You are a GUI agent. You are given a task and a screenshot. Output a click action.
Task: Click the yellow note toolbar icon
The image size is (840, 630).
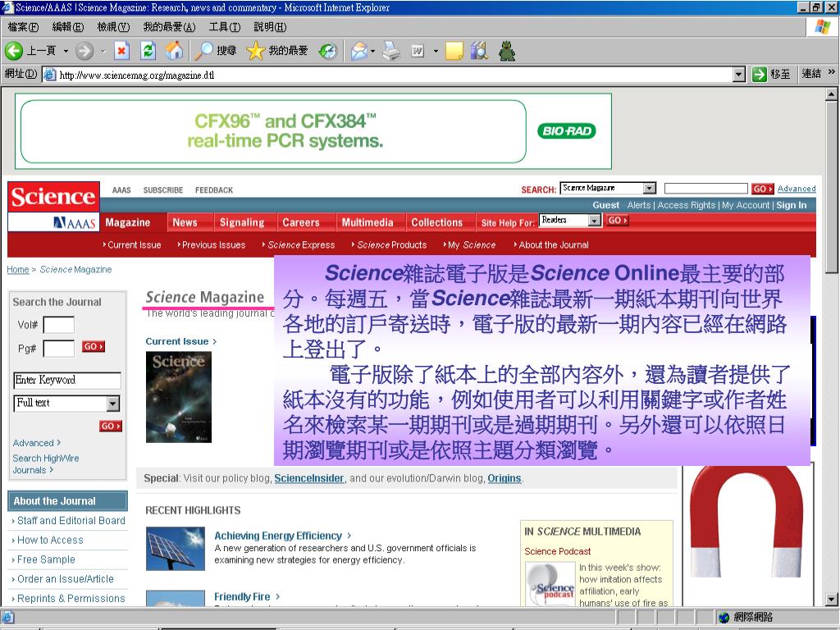[x=454, y=51]
